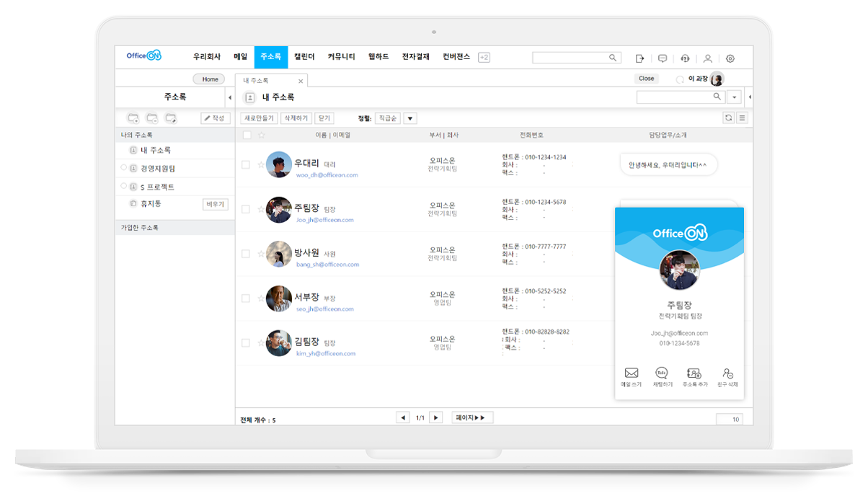868x496 pixels.
Task: Star the 우대리 contact as favorite
Action: click(261, 164)
